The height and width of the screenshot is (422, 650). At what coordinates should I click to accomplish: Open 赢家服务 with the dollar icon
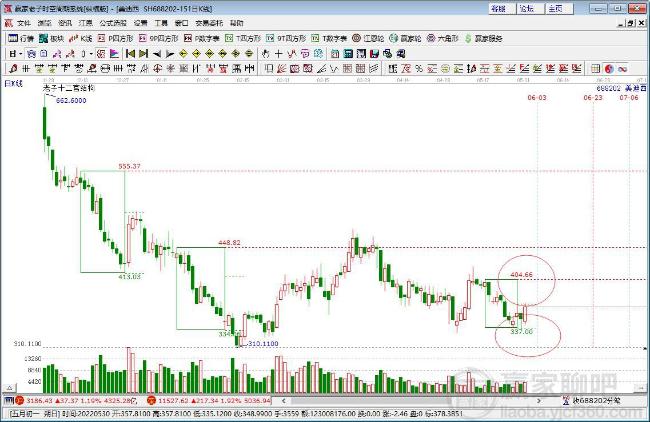483,39
